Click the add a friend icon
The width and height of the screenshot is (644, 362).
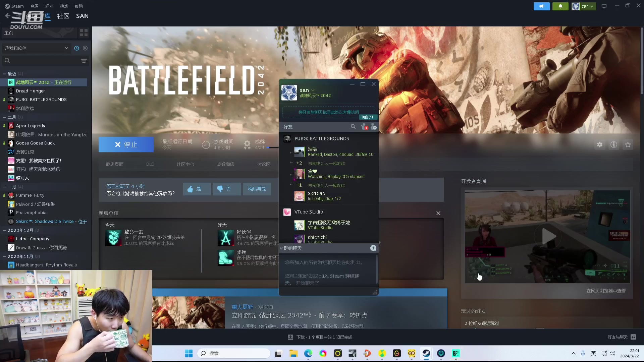(374, 127)
